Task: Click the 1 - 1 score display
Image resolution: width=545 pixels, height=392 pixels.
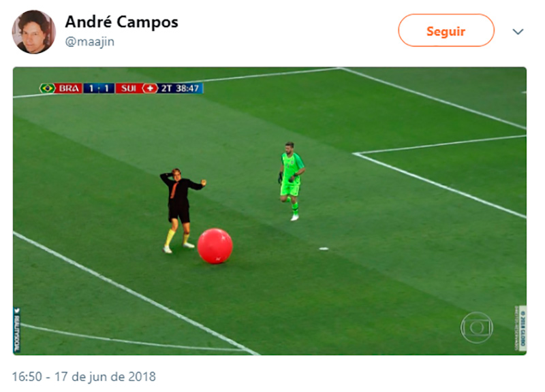Action: click(x=99, y=88)
